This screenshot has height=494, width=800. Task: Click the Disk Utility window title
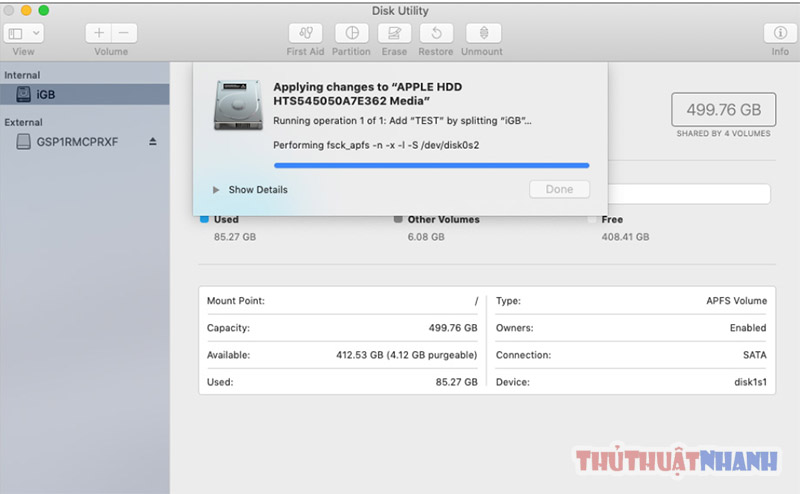point(400,11)
